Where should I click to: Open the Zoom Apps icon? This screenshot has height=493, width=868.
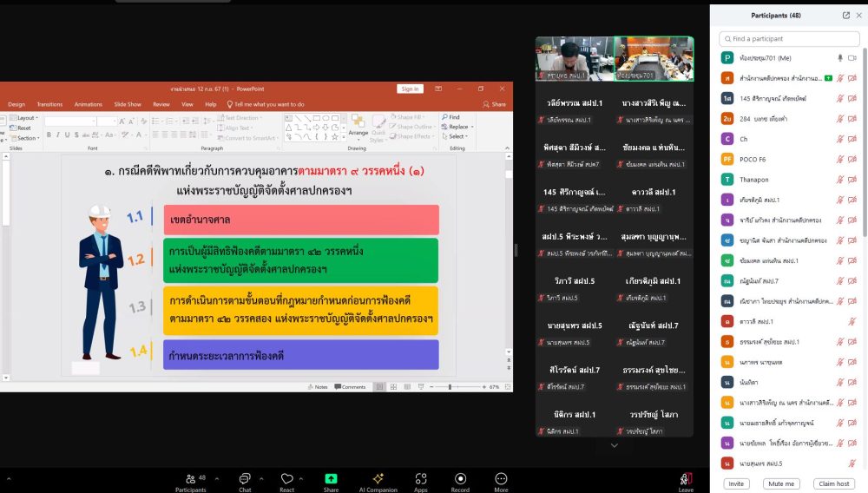421,478
